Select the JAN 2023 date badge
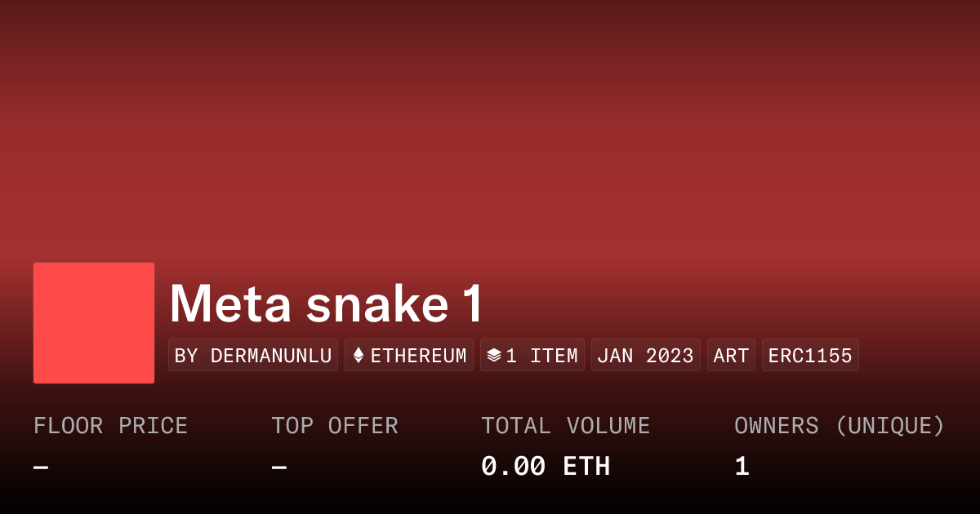The height and width of the screenshot is (514, 980). (645, 356)
